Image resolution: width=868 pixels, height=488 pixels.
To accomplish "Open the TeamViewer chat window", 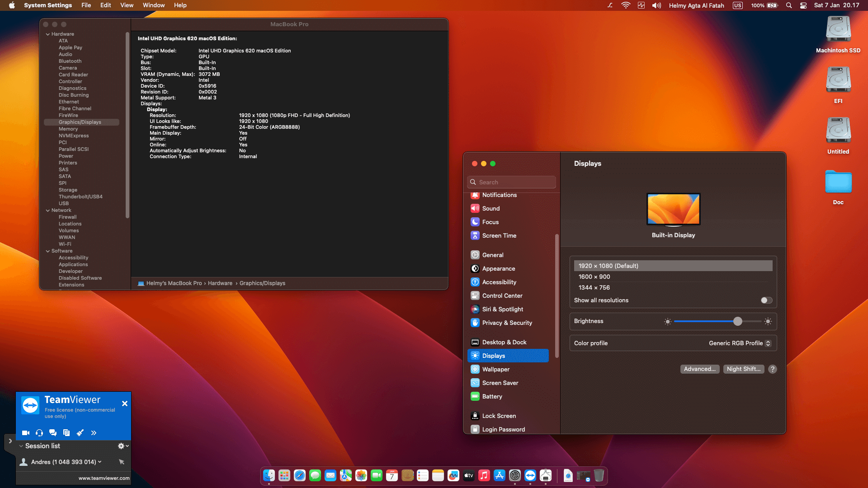I will pos(53,432).
